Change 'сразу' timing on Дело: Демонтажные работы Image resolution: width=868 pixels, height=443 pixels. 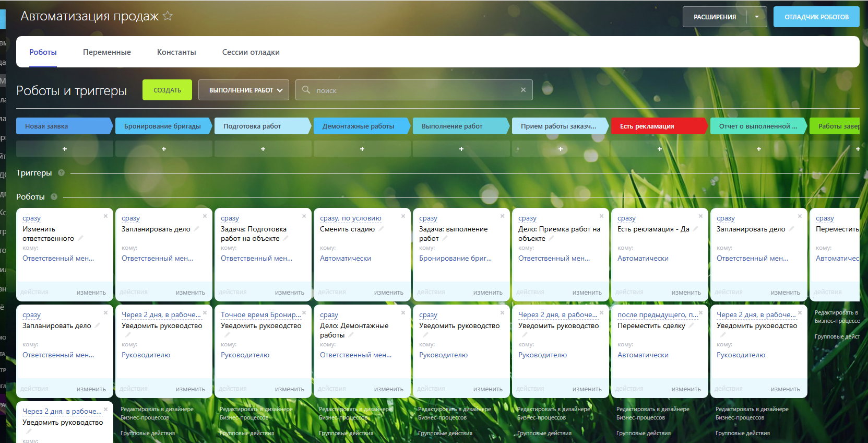329,315
